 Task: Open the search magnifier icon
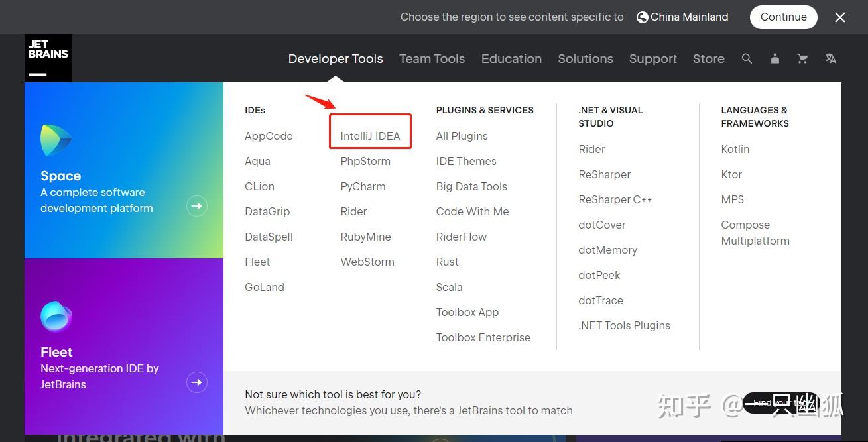(747, 58)
